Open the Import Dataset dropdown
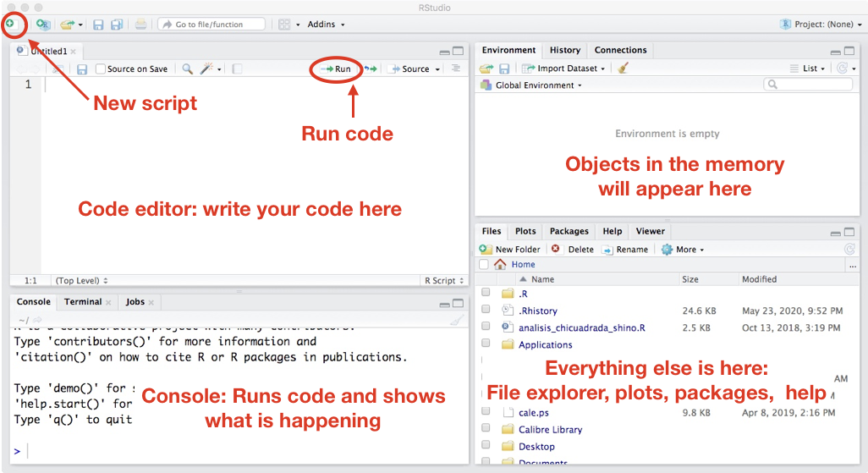 coord(563,69)
